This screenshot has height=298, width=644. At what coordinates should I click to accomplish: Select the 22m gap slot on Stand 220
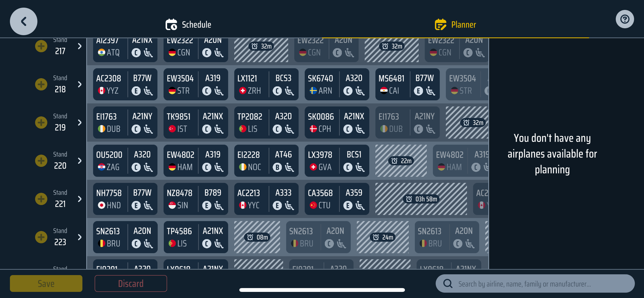[x=401, y=161]
